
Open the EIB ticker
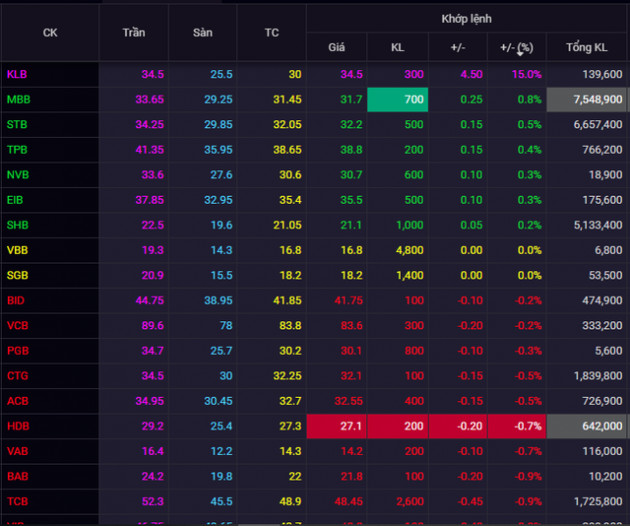[x=15, y=200]
